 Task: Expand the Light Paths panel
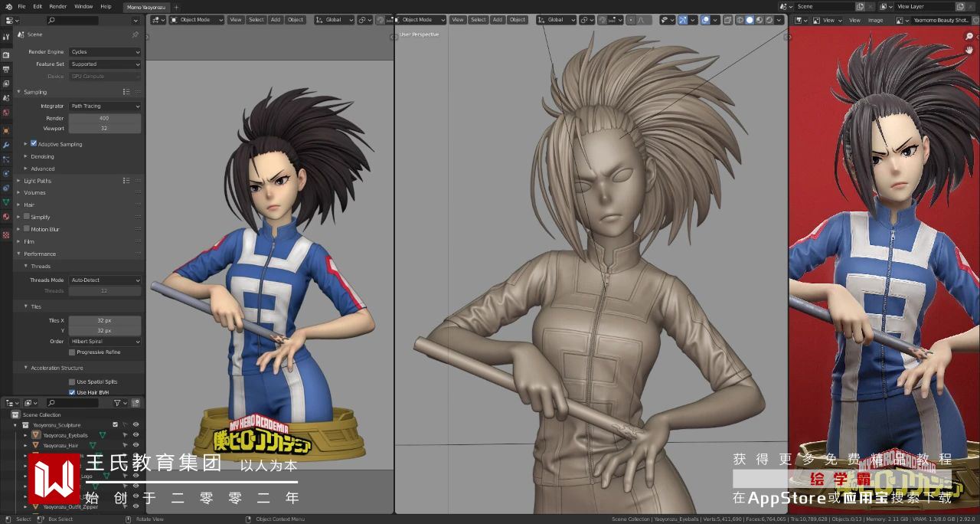(19, 181)
